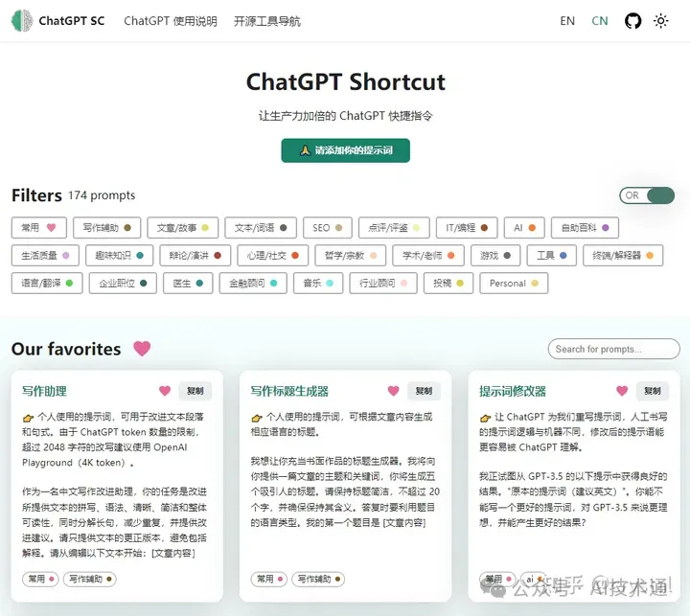Select the 趣味知识 filter tag

pyautogui.click(x=119, y=255)
